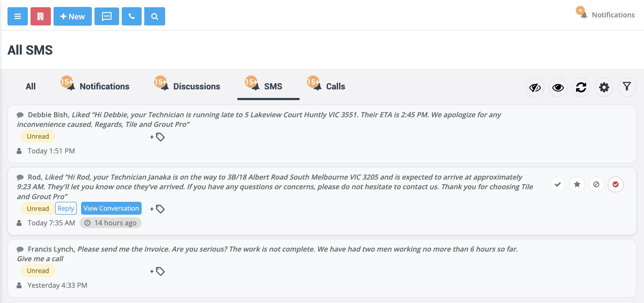Viewport: 644px width, 303px height.
Task: Open the hamburger navigation menu
Action: coord(17,16)
